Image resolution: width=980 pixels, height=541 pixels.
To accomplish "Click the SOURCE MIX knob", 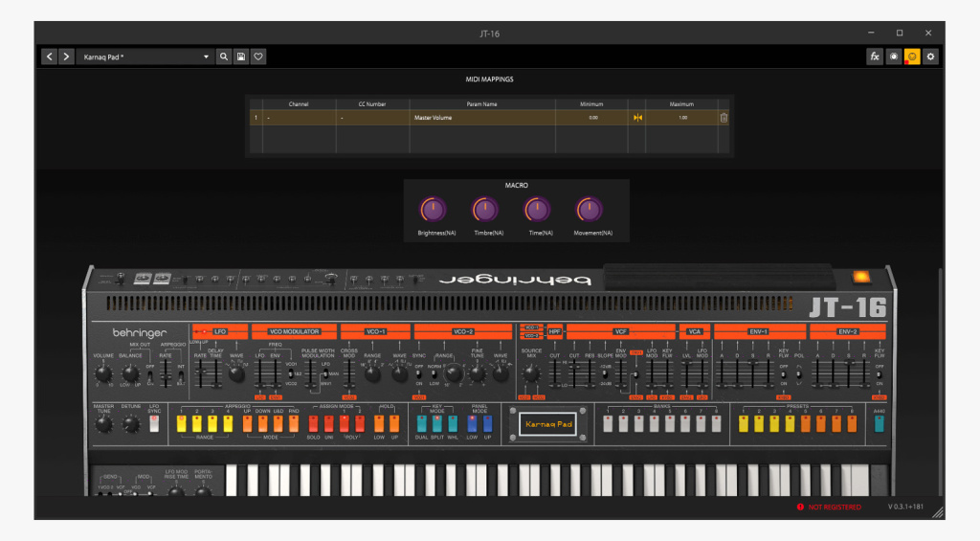I will click(531, 374).
